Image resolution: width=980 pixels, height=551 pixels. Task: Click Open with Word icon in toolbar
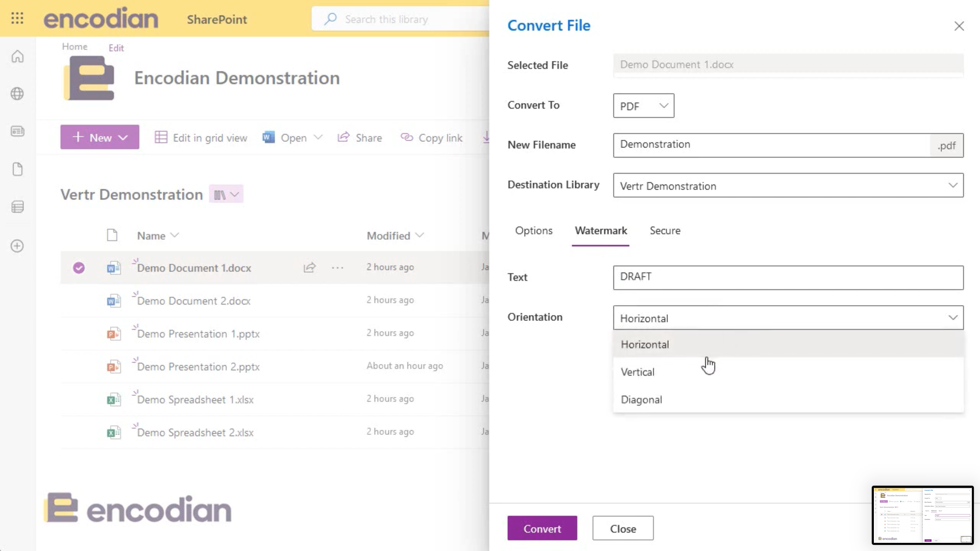tap(268, 137)
